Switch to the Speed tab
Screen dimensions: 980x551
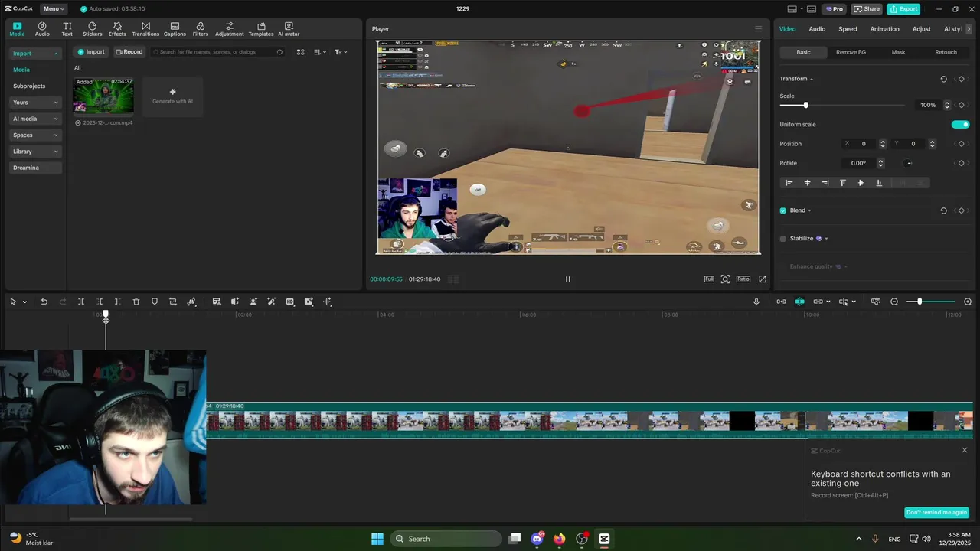point(848,29)
